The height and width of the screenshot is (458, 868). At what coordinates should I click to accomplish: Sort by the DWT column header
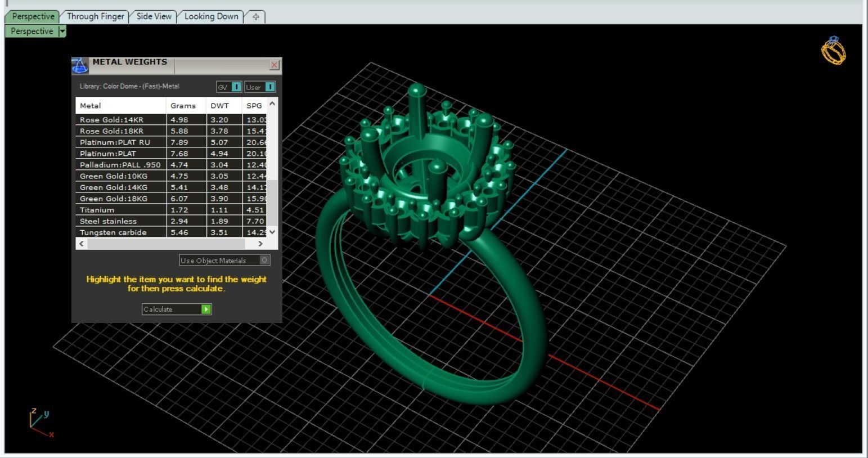[x=224, y=106]
